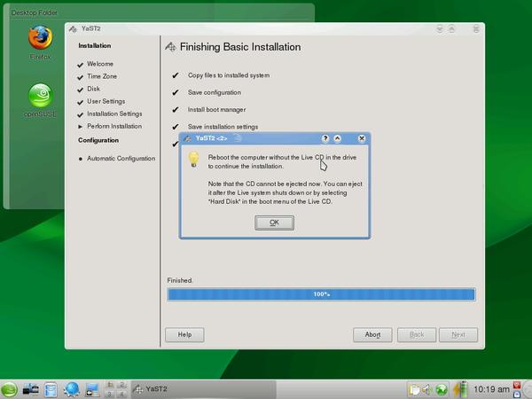Abort the installation with the Abort button

(372, 334)
